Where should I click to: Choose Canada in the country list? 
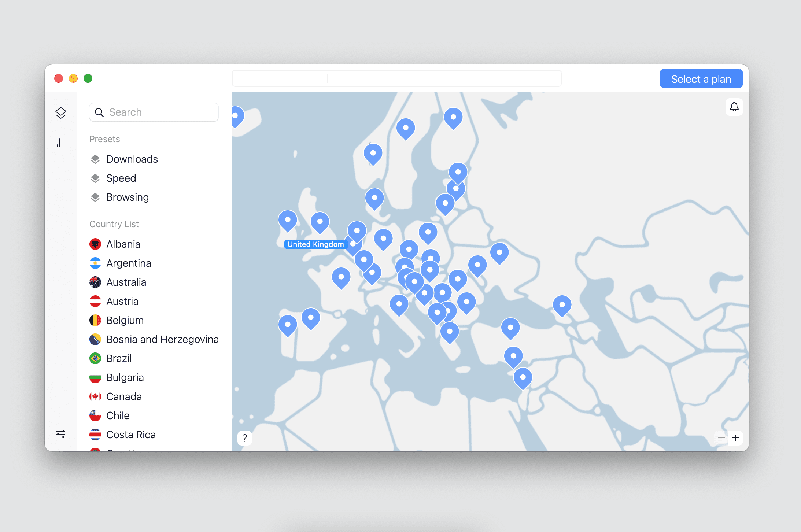pyautogui.click(x=124, y=396)
